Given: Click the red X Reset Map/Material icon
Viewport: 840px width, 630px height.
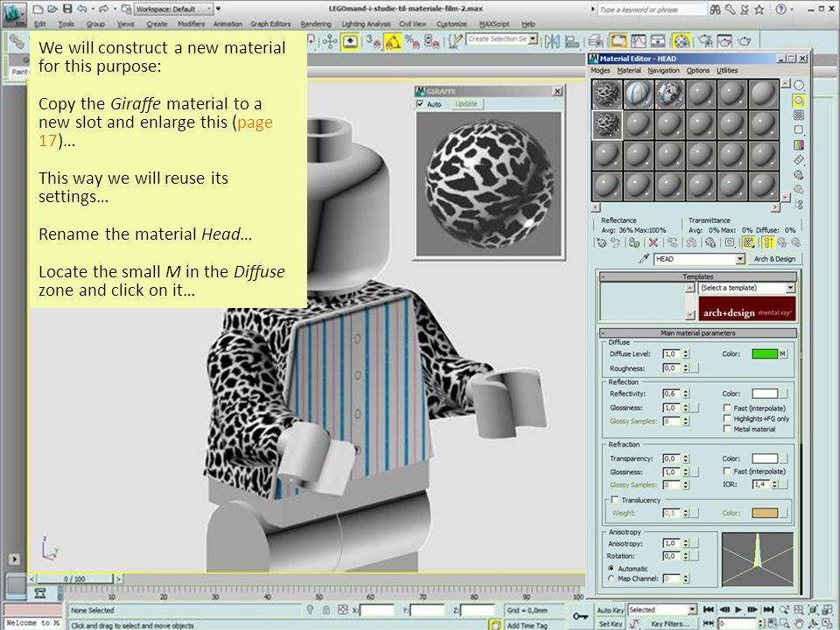Looking at the screenshot, I should pyautogui.click(x=653, y=242).
